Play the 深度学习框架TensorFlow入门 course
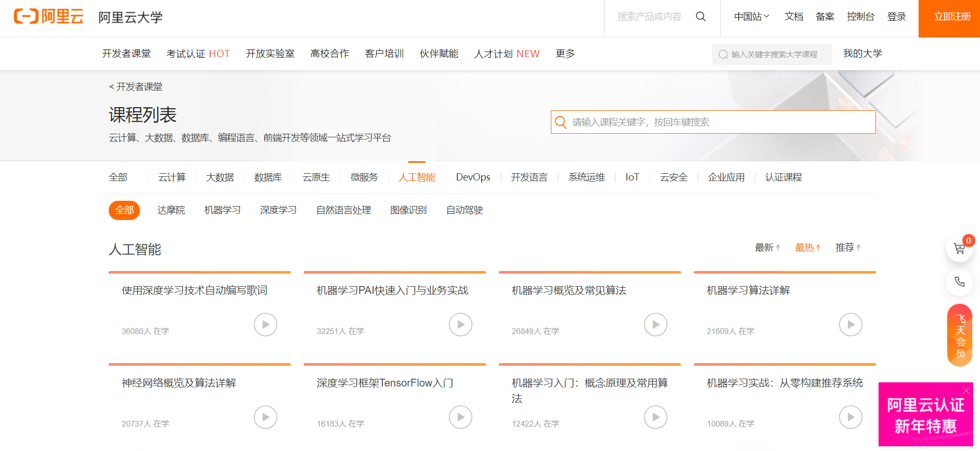This screenshot has height=451, width=980. pyautogui.click(x=460, y=417)
